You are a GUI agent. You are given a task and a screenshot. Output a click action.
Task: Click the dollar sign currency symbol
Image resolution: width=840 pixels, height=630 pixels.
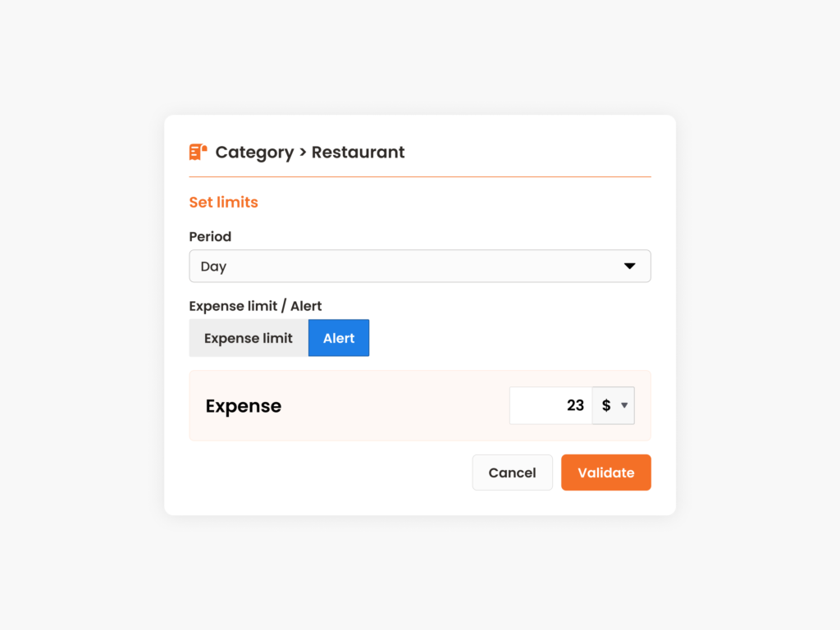(x=606, y=405)
